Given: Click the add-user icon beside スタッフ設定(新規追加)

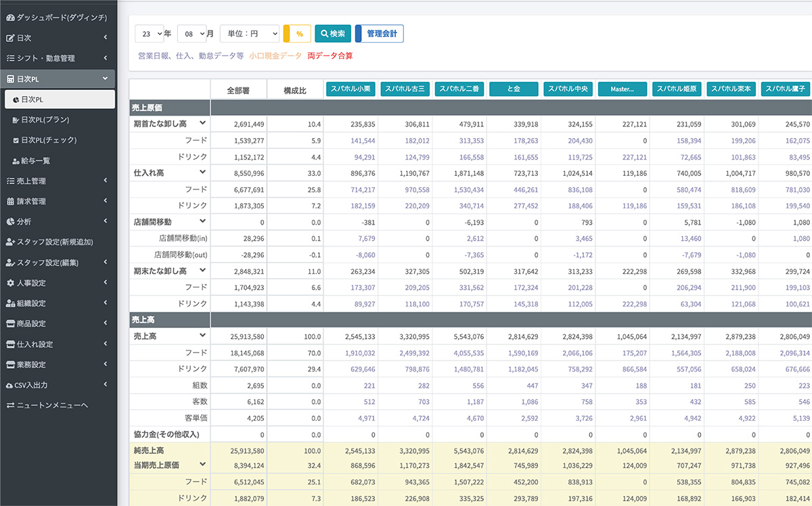Looking at the screenshot, I should click(x=10, y=241).
